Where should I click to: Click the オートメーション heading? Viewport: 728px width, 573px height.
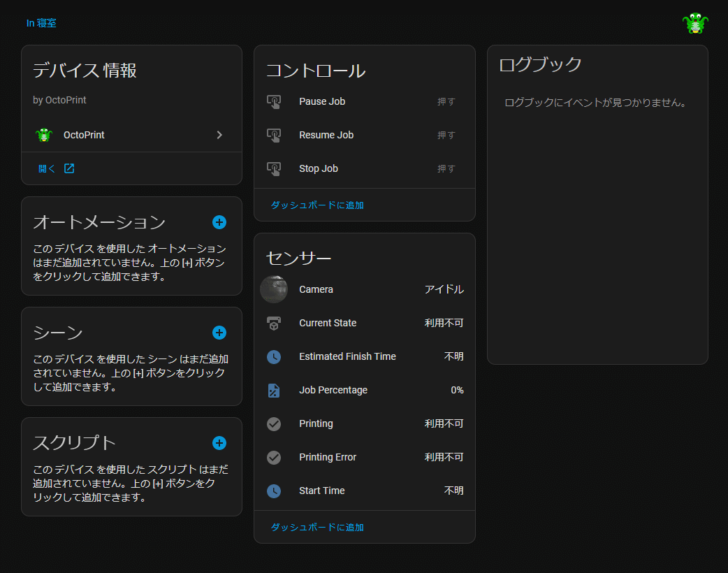(99, 222)
